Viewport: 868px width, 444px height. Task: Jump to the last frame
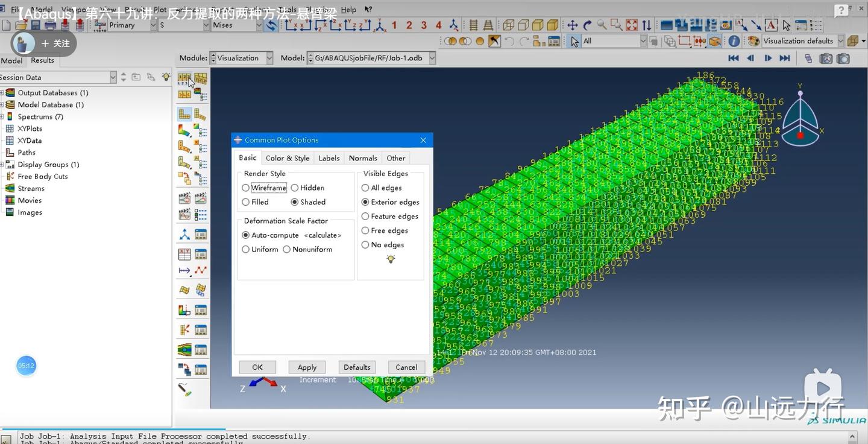(785, 58)
